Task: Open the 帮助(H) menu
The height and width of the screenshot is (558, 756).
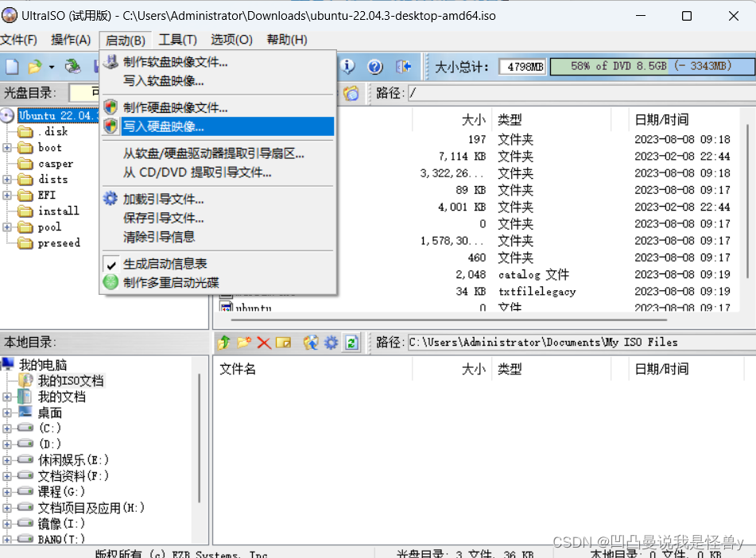Action: click(x=287, y=40)
